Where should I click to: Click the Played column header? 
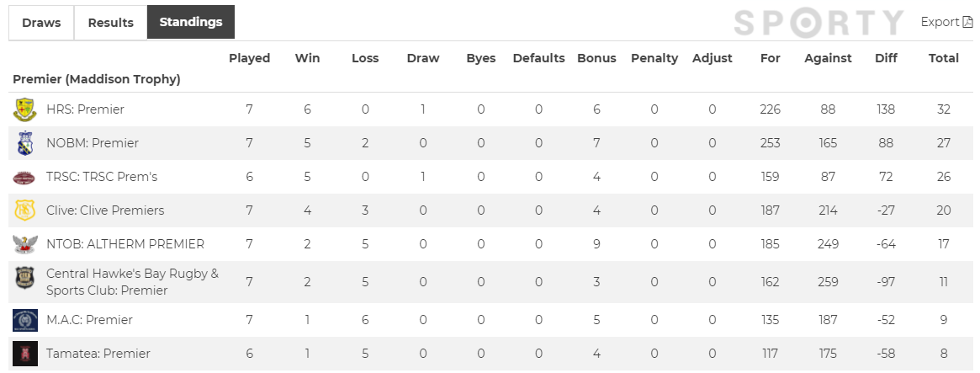click(249, 58)
